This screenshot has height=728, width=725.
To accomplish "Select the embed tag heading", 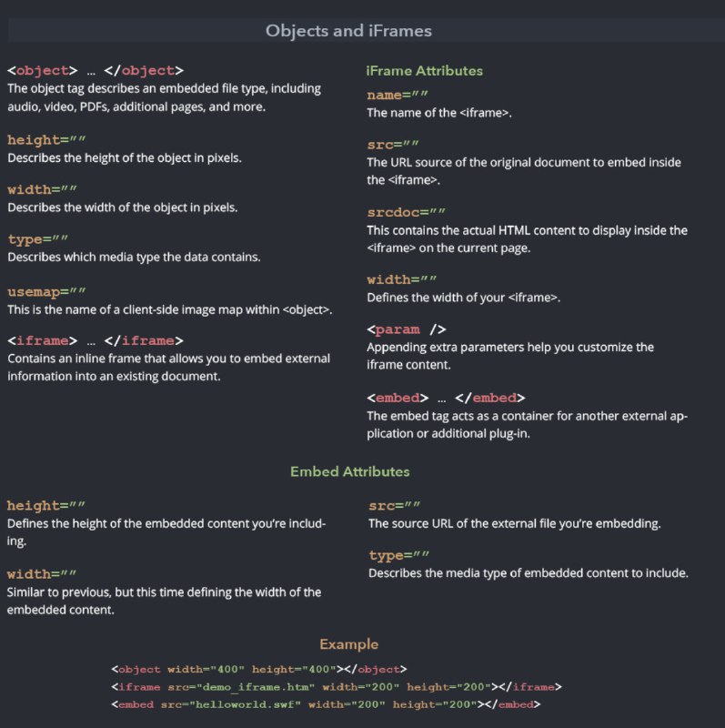I will point(446,398).
